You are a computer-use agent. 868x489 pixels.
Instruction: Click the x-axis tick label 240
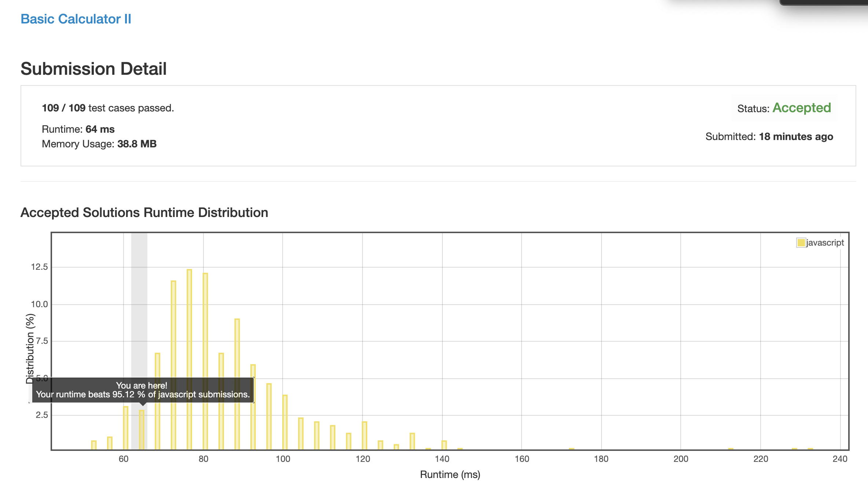coord(840,459)
